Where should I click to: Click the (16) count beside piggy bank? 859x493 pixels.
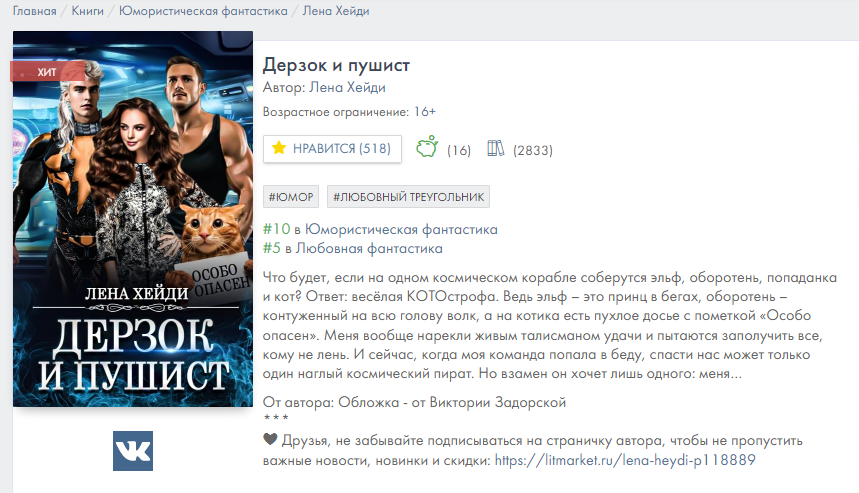pos(459,150)
